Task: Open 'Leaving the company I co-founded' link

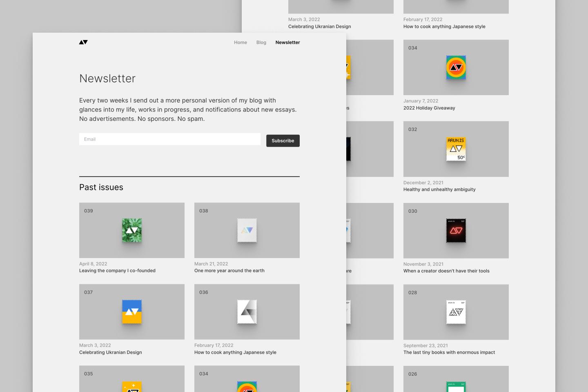Action: pos(117,271)
